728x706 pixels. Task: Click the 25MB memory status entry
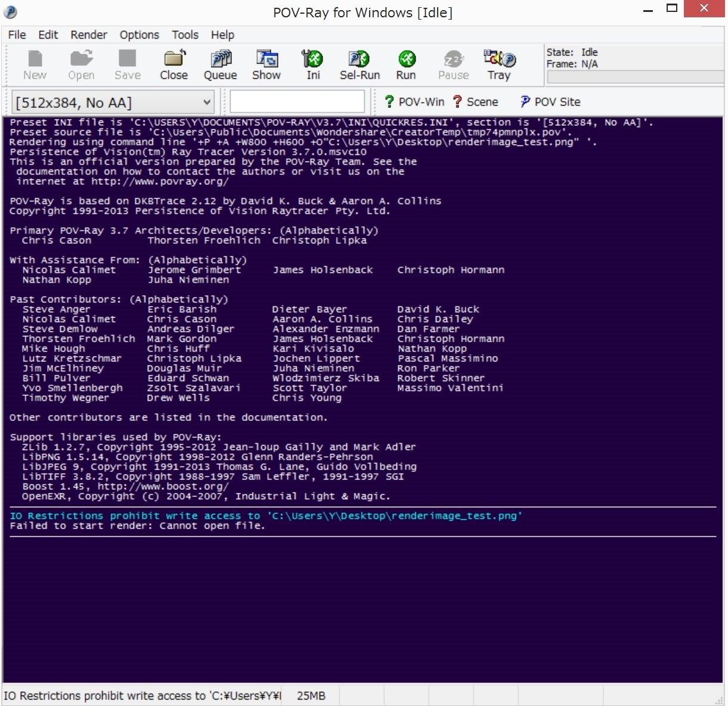click(311, 696)
